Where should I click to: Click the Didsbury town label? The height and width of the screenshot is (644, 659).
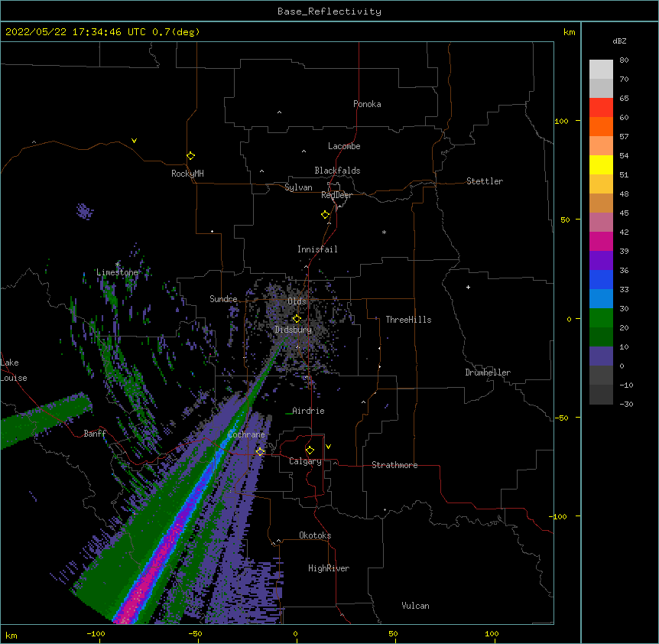pos(294,330)
